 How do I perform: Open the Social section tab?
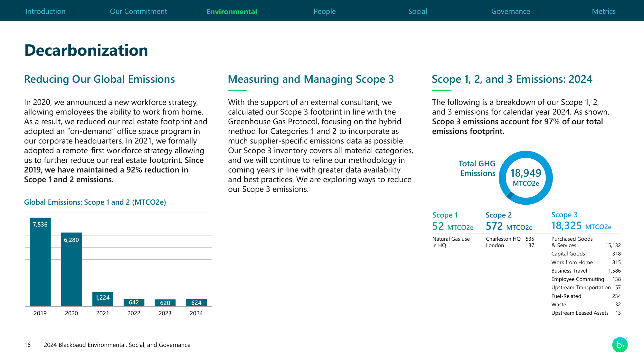coord(418,11)
